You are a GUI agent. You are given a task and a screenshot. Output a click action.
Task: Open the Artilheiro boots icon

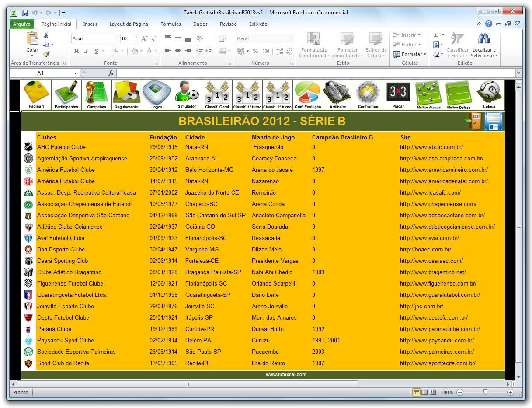[x=338, y=94]
